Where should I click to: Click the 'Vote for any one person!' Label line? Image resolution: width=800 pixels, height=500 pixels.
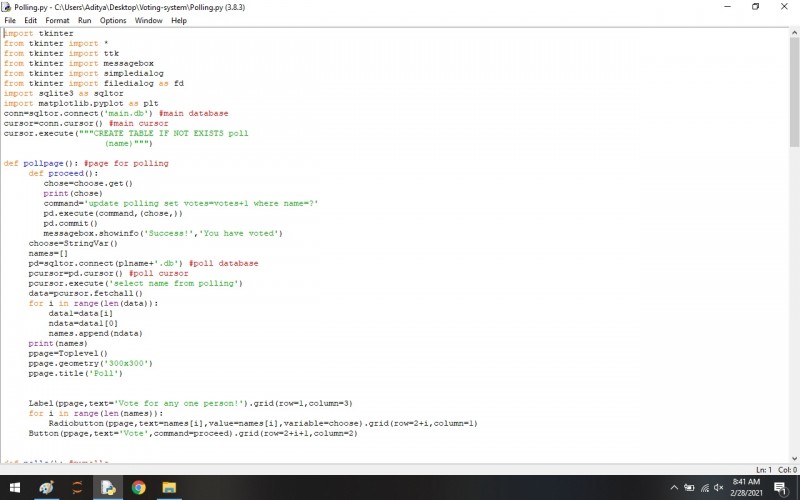[x=191, y=403]
